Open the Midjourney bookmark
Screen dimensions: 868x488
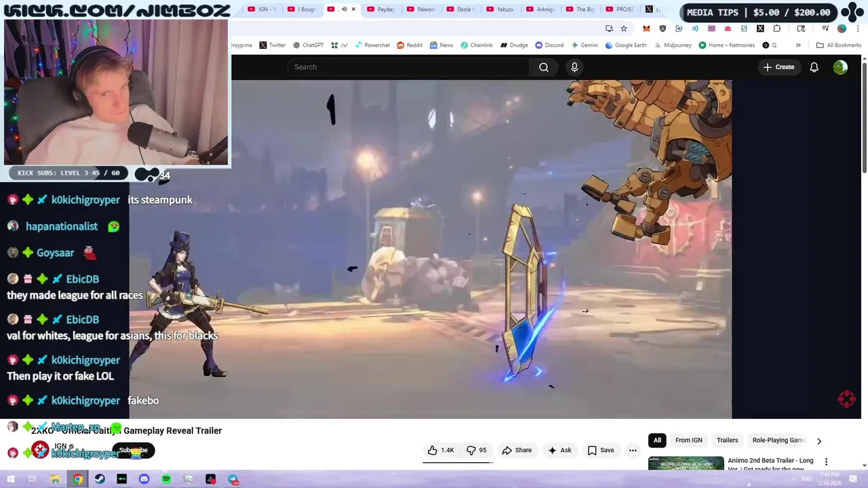672,45
